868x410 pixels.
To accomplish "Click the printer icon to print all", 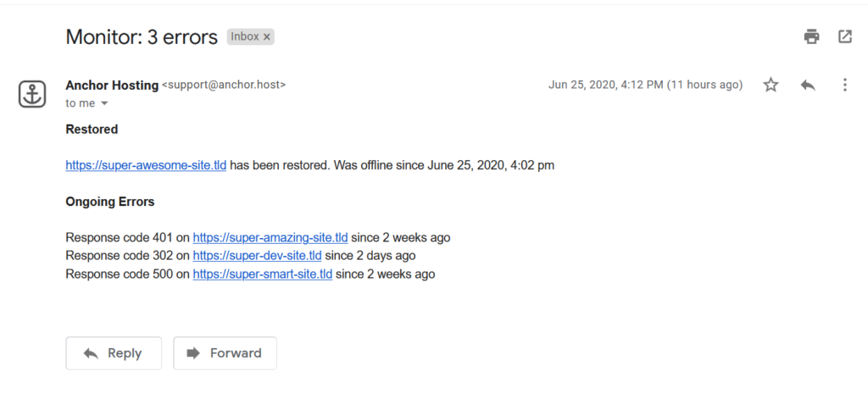I will coord(811,36).
